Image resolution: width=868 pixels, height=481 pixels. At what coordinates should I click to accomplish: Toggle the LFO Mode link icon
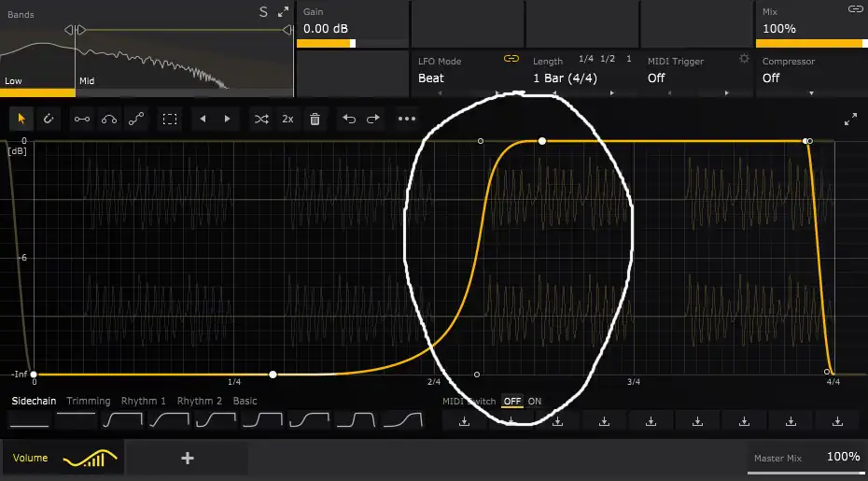(511, 59)
